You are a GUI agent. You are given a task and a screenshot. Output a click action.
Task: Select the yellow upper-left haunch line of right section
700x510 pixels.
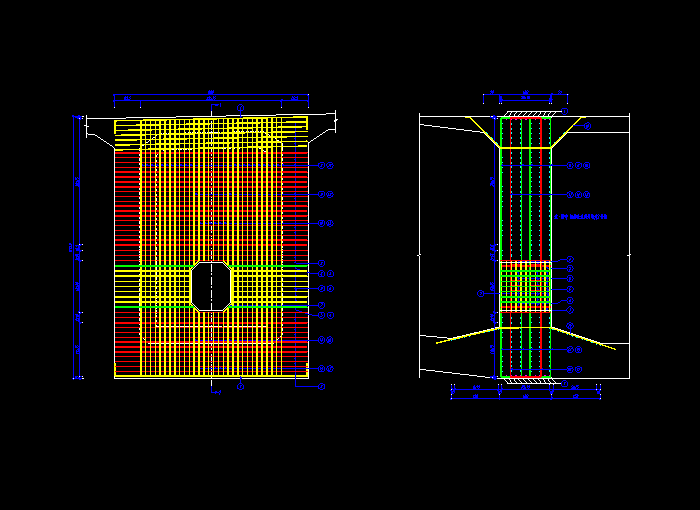[x=482, y=132]
